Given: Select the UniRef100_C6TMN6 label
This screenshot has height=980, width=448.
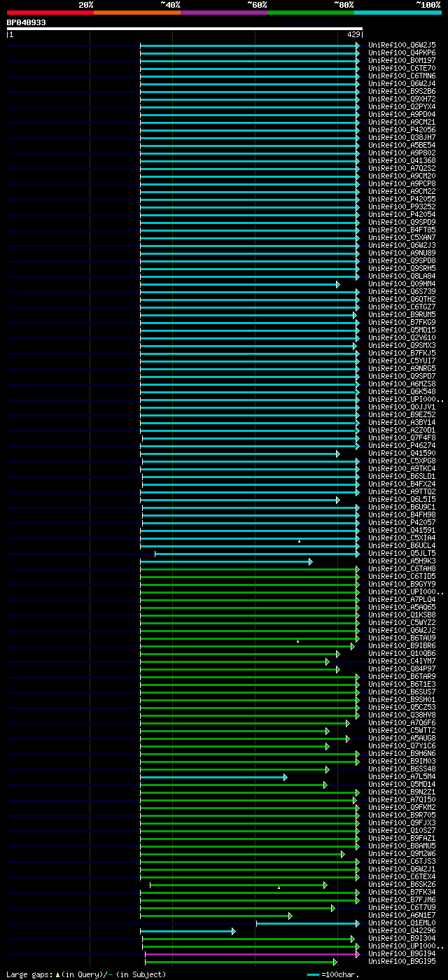Looking at the screenshot, I should pos(402,76).
